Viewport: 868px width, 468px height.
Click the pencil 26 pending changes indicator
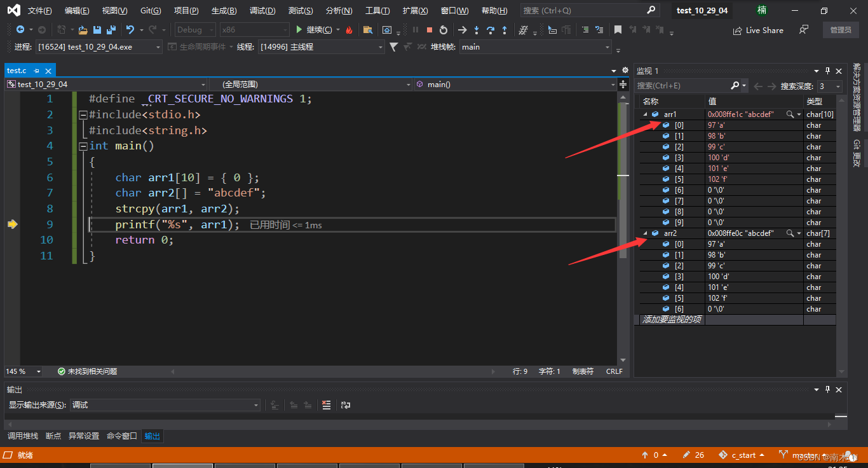(693, 455)
